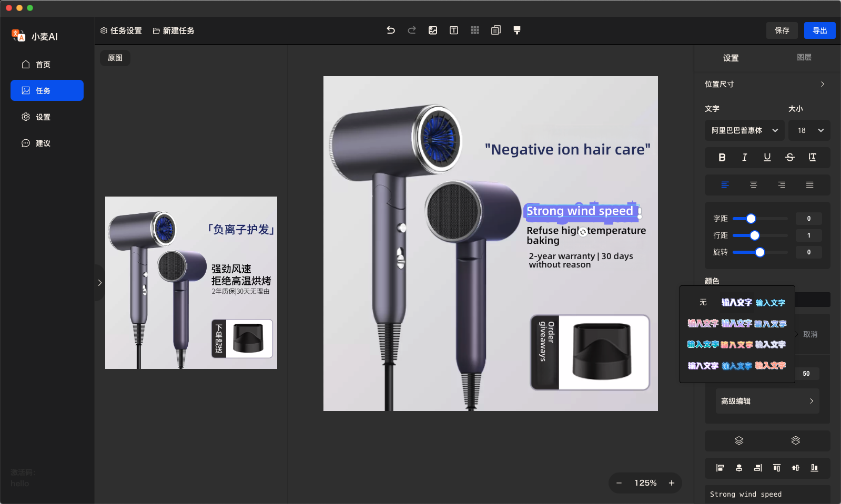
Task: Open the font size 18 dropdown
Action: click(x=809, y=130)
